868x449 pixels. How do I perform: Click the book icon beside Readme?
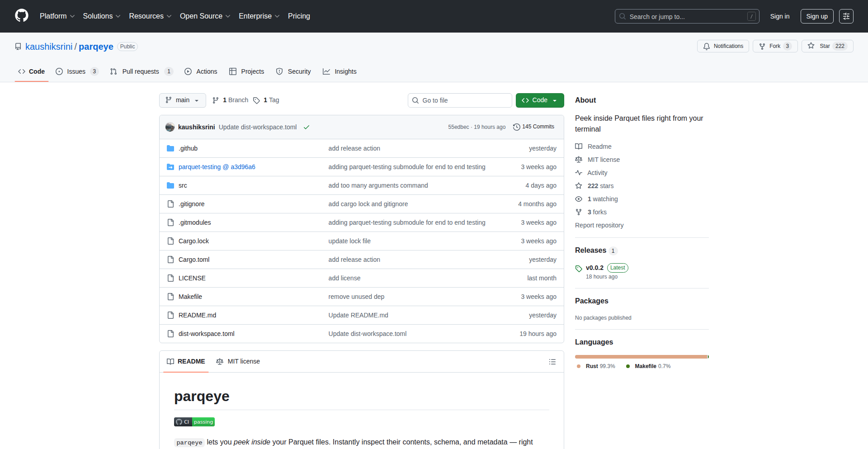click(579, 146)
